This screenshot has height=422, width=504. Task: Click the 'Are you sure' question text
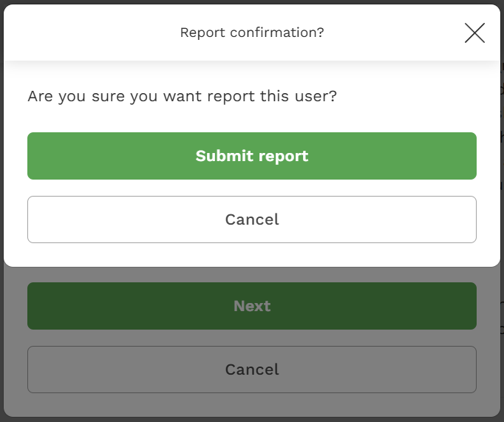coord(183,96)
